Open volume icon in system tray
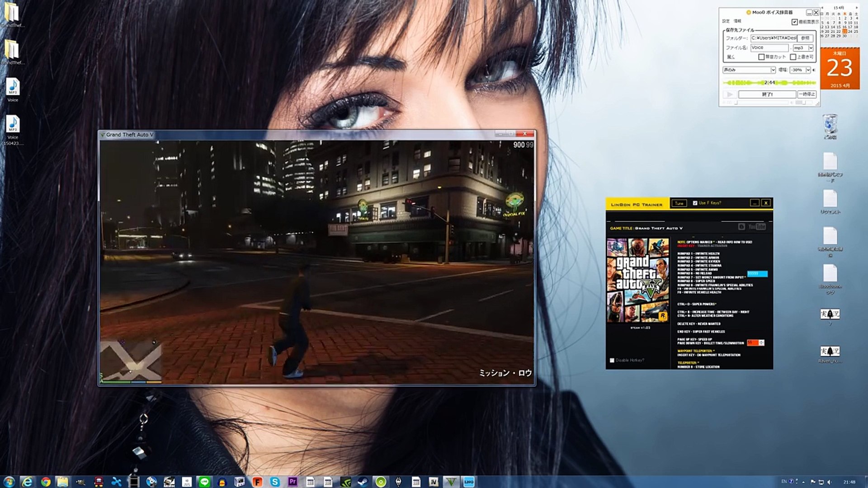Screen dimensions: 868x488 coord(829,482)
